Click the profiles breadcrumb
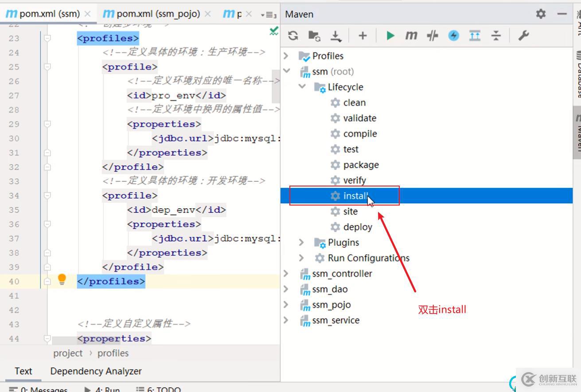Viewport: 581px width, 392px height. click(113, 353)
